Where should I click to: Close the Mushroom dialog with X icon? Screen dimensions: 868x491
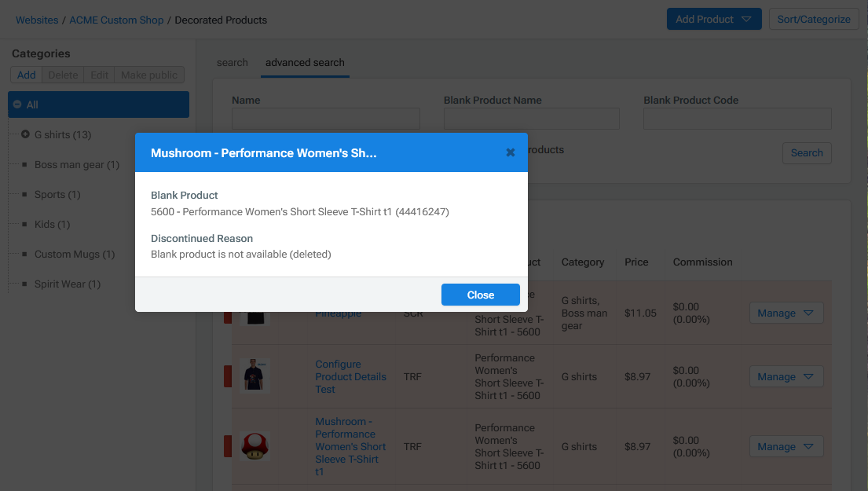click(511, 152)
